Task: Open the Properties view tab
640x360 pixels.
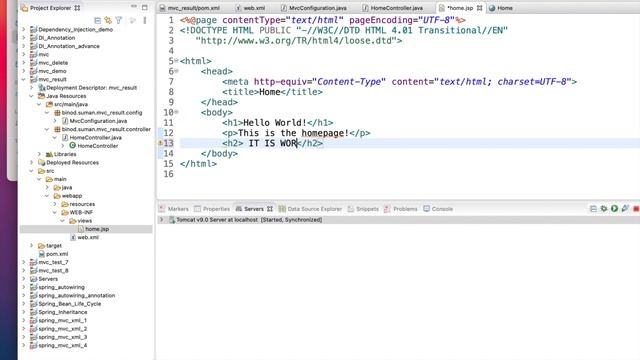Action: click(x=212, y=209)
